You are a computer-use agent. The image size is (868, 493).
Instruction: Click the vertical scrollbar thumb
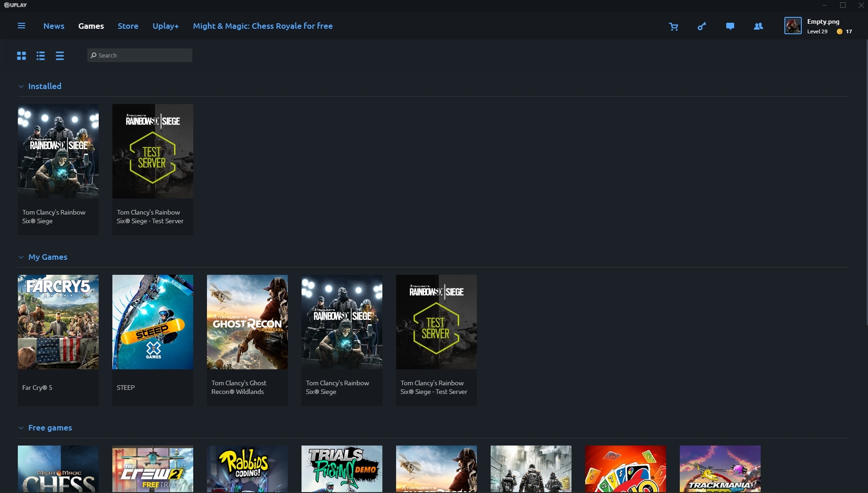click(x=866, y=183)
